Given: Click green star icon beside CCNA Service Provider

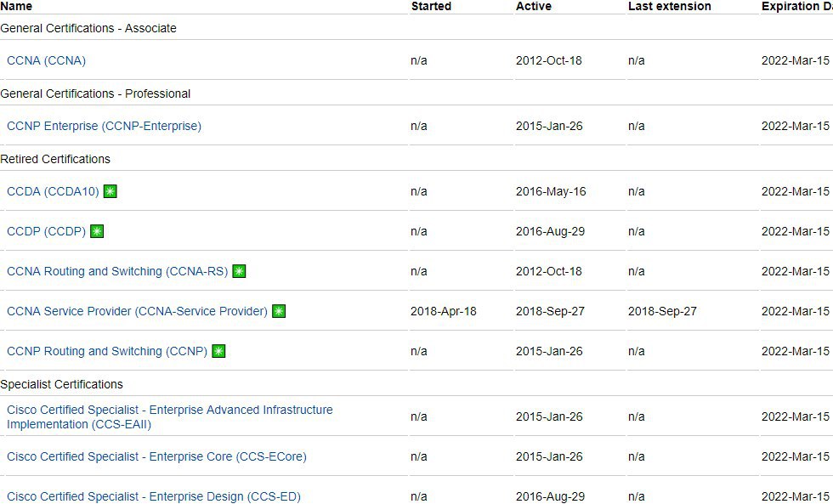Looking at the screenshot, I should click(x=279, y=311).
